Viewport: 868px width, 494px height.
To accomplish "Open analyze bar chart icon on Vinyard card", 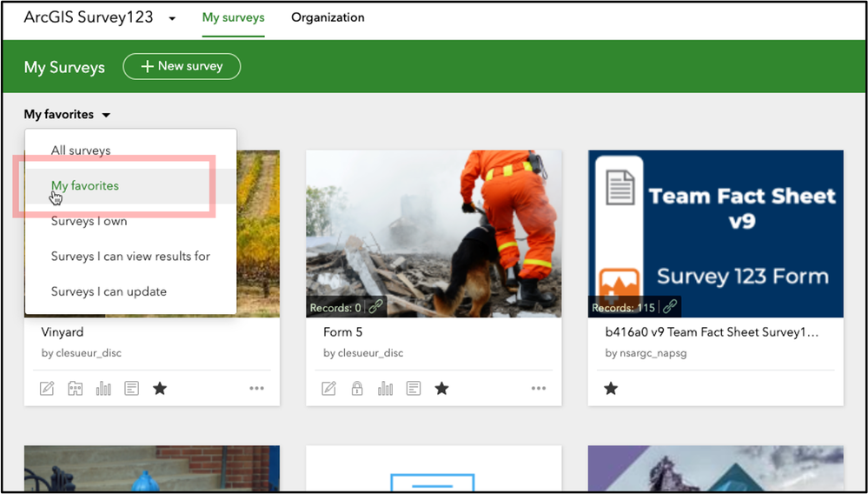I will [x=103, y=389].
